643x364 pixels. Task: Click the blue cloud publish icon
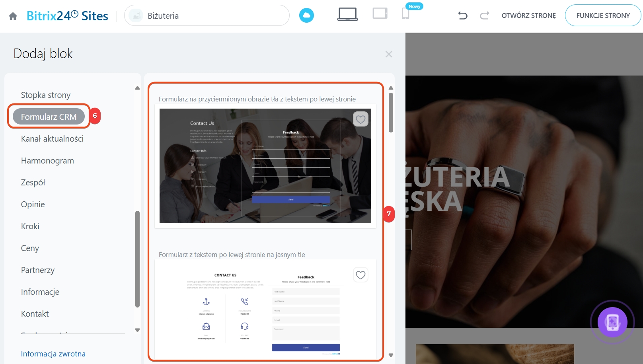pos(306,16)
